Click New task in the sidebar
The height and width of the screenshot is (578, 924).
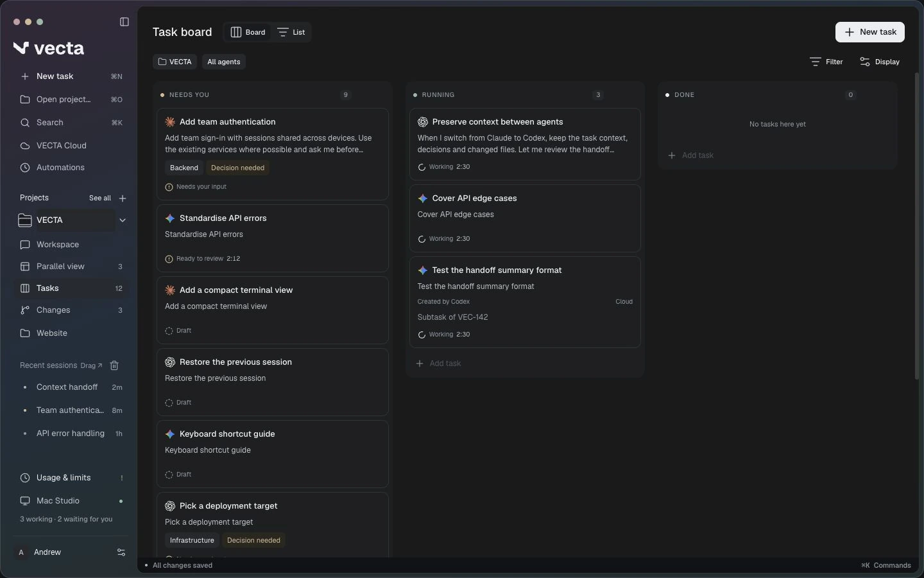71,76
